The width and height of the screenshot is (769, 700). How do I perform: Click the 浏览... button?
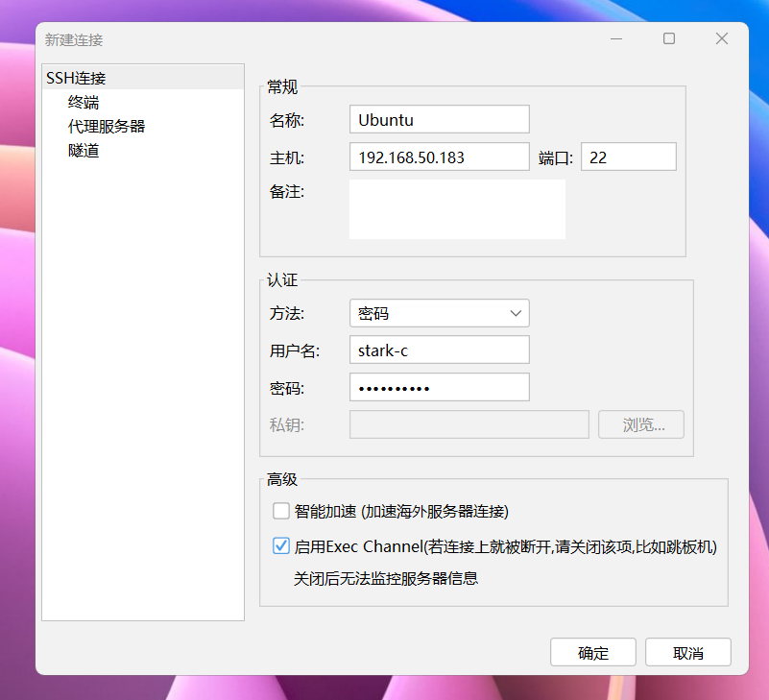point(641,424)
